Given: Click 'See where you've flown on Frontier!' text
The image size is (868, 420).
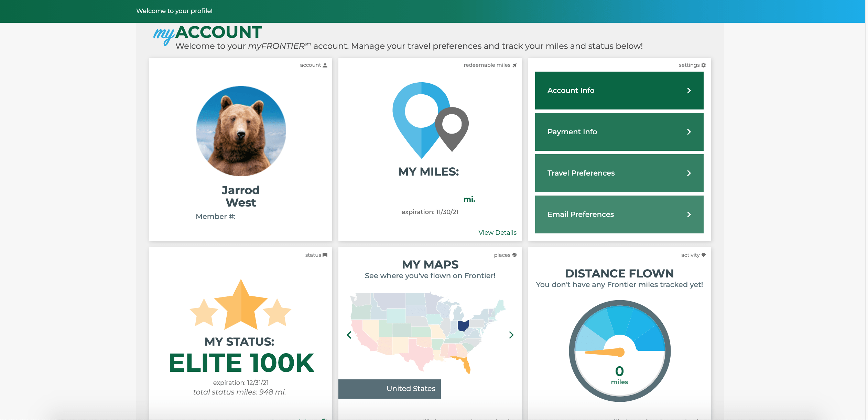Looking at the screenshot, I should (430, 276).
